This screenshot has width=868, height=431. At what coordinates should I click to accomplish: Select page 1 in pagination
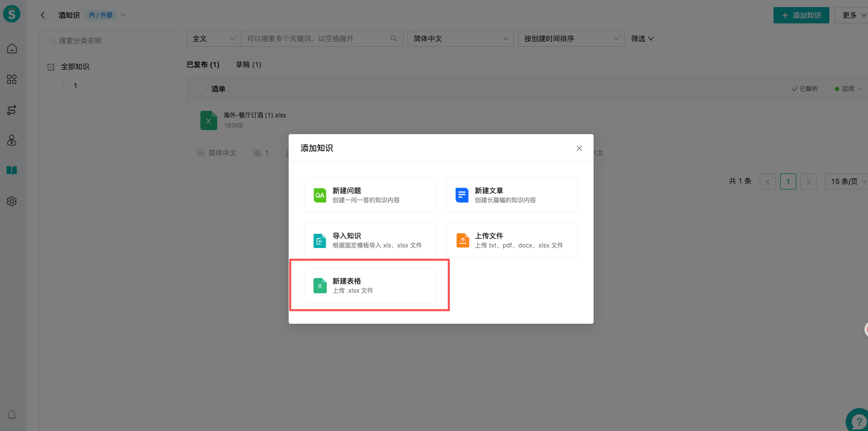pos(788,181)
